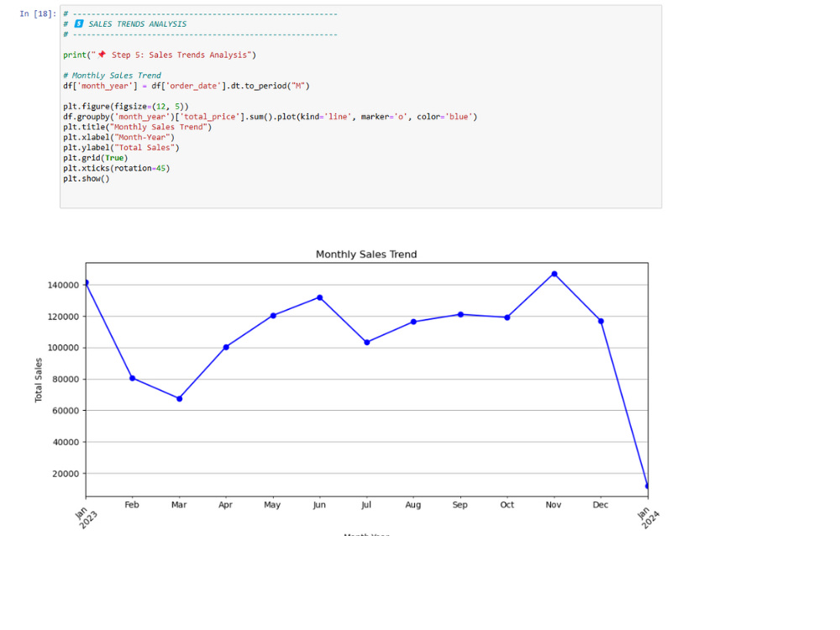Screen dimensions: 840x630
Task: Click the plt.xlabel("Month-Year") line
Action: point(119,137)
